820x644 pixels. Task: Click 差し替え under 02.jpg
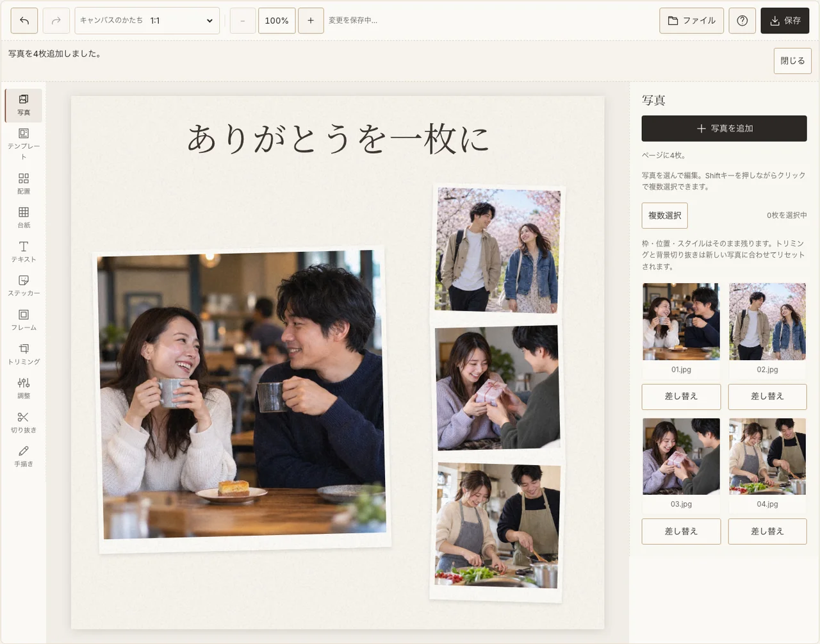767,397
